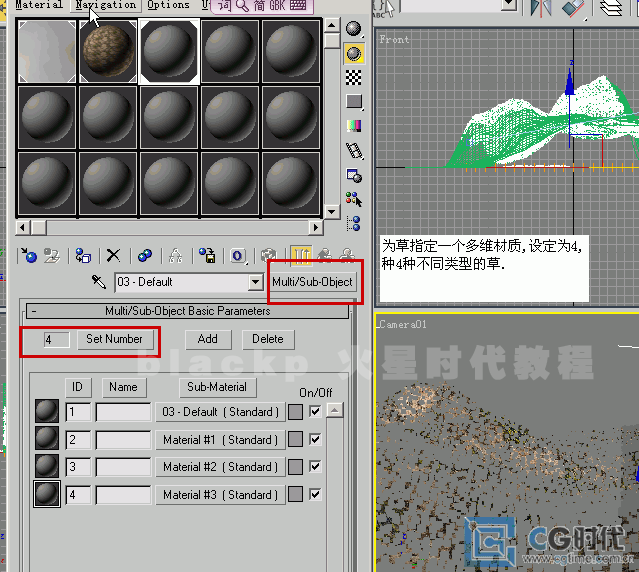Image resolution: width=639 pixels, height=572 pixels.
Task: Click the Go to Parent icon
Action: (324, 256)
